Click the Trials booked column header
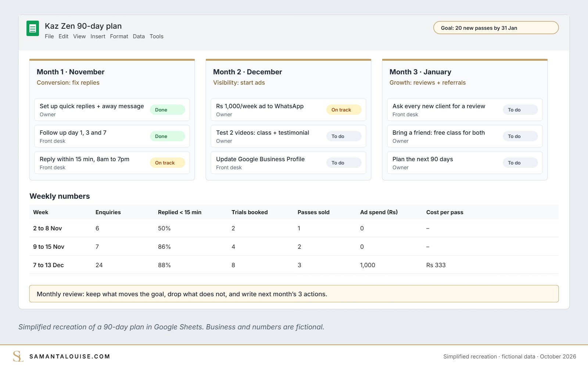Image resolution: width=588 pixels, height=368 pixels. click(x=250, y=212)
